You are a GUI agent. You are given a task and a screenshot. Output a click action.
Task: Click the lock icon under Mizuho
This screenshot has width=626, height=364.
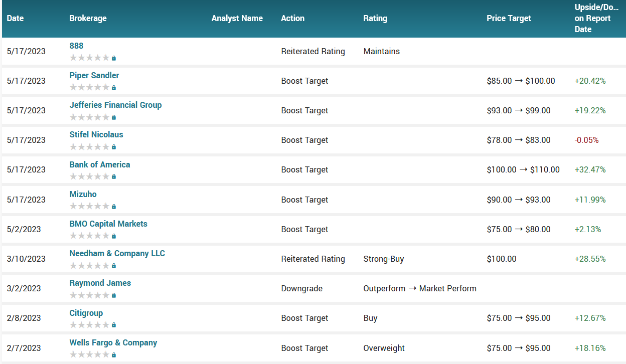pyautogui.click(x=114, y=207)
